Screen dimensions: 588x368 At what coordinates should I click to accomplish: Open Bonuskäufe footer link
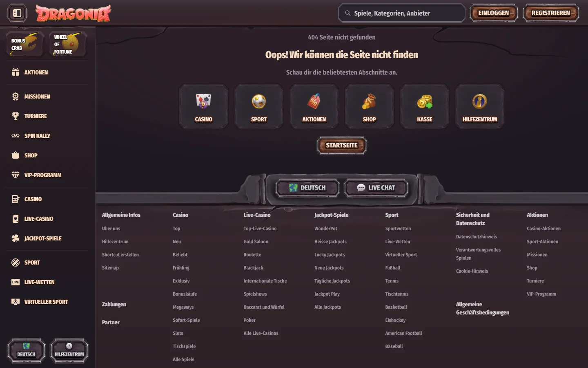(x=185, y=294)
